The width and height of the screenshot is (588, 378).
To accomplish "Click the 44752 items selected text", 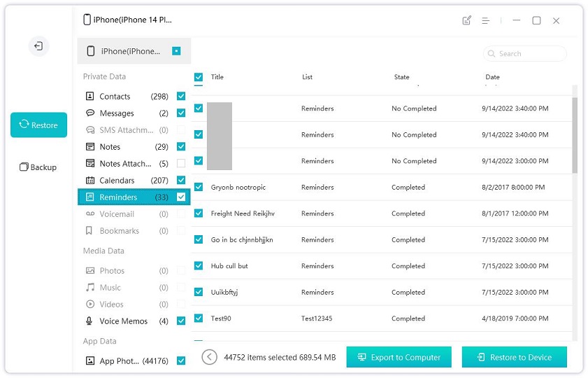I will (x=280, y=358).
